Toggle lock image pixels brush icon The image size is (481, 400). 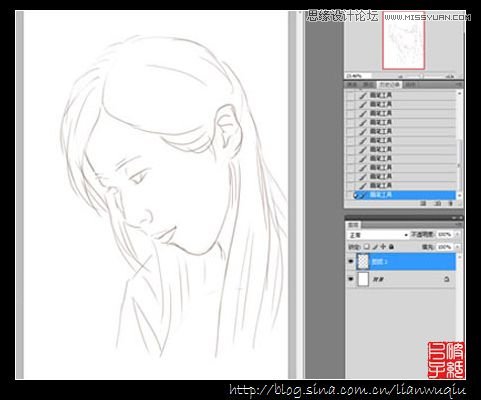(x=375, y=247)
